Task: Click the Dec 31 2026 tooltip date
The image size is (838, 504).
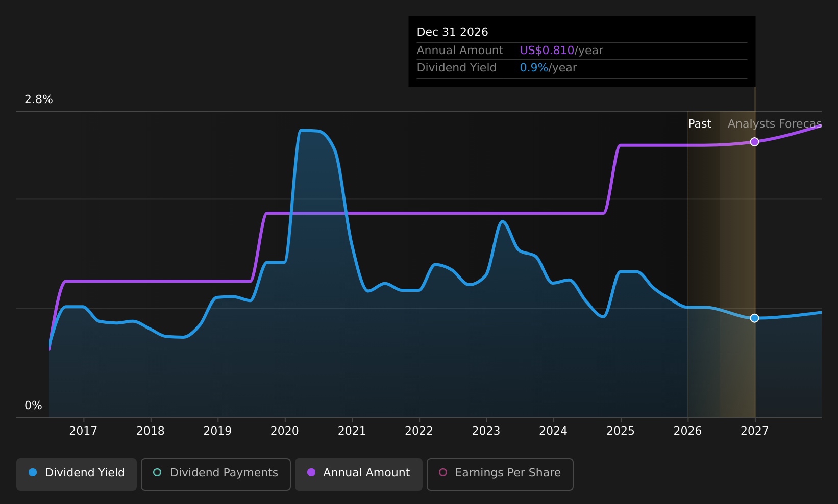Action: [453, 32]
